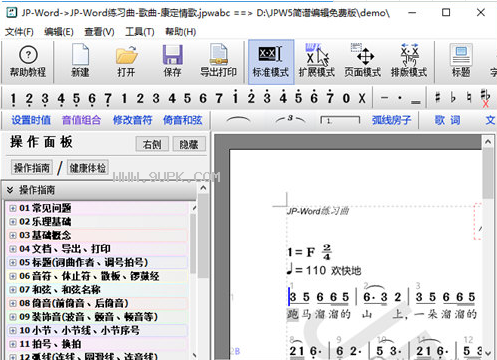Click the tempo marking 110 欢快地
This screenshot has width=497, height=360.
point(324,270)
